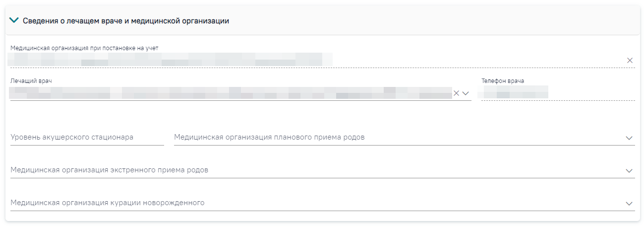The height and width of the screenshot is (227, 644).
Task: Click the Сведения о лечащем враче section title
Action: [126, 21]
